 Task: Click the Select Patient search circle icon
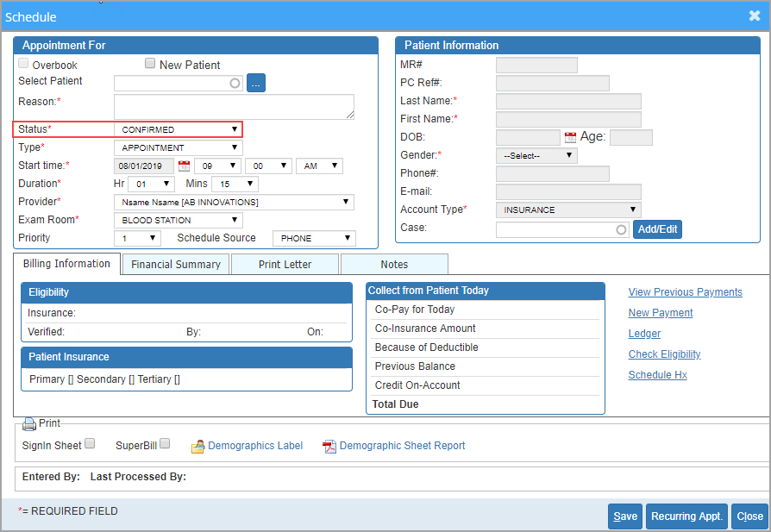click(235, 83)
